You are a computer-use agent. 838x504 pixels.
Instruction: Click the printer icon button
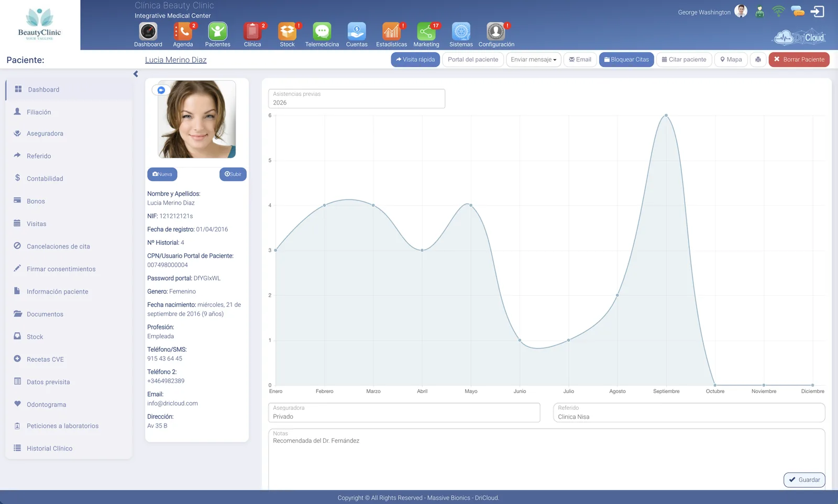point(758,60)
